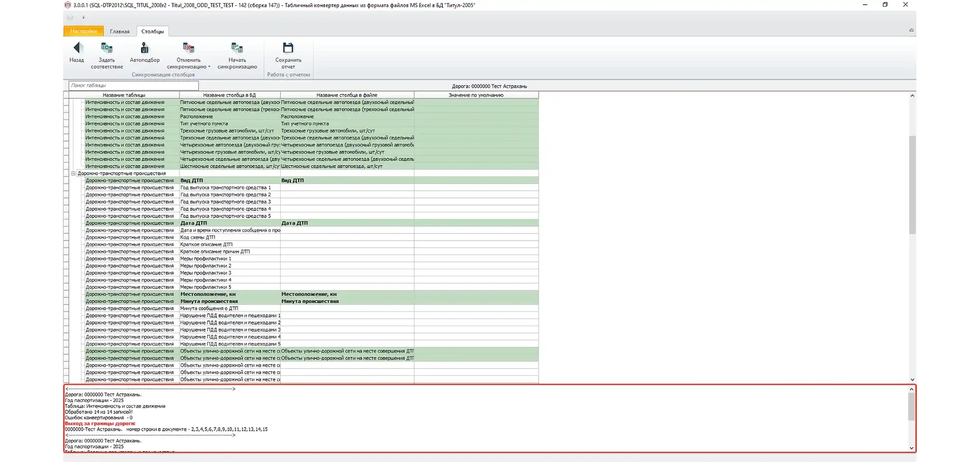Select the Код схемы ДТП database column cell
Viewport: 980px width, 462px height.
tap(229, 238)
